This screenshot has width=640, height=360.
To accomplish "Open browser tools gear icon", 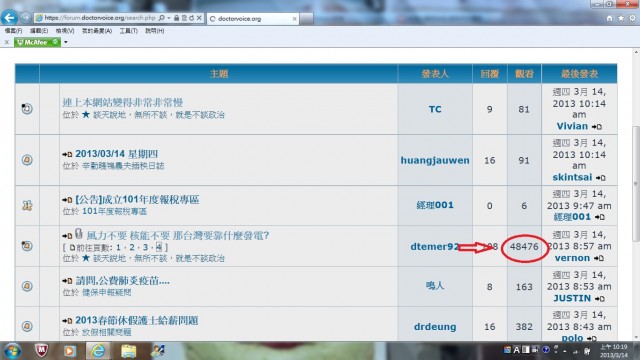I will (x=632, y=18).
